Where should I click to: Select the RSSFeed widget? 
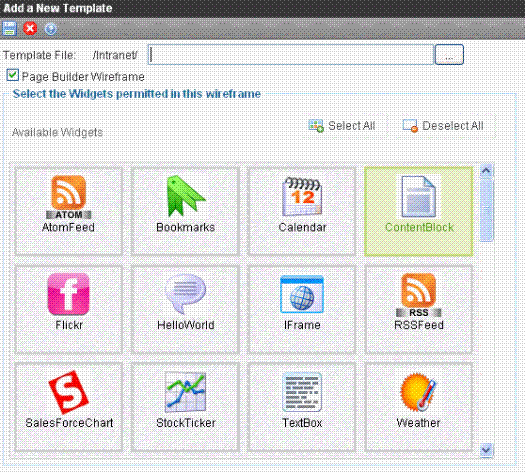pos(419,309)
